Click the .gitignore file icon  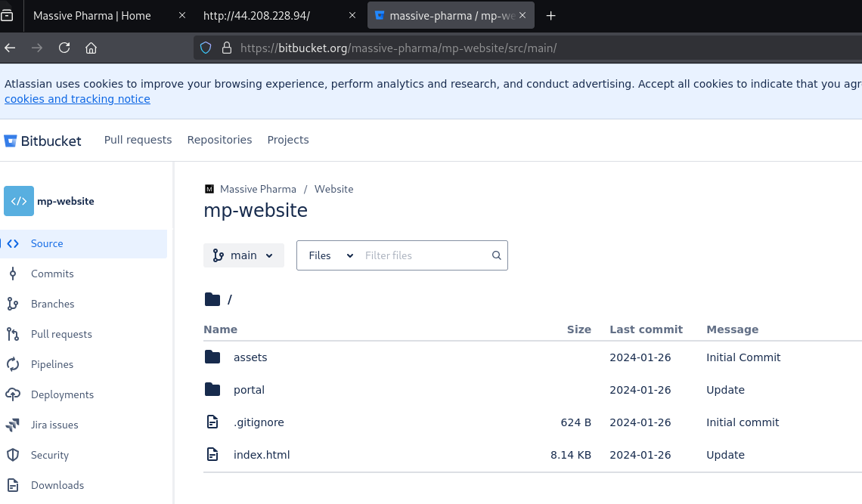[x=212, y=422]
